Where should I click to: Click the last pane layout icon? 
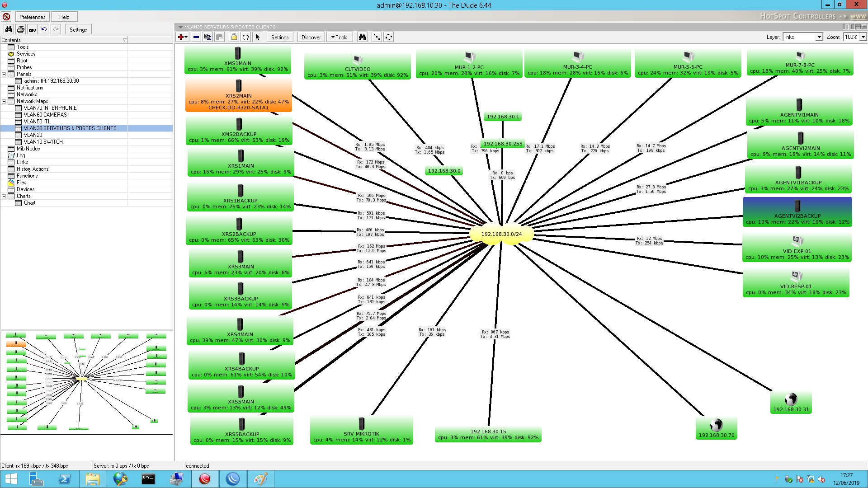click(864, 27)
